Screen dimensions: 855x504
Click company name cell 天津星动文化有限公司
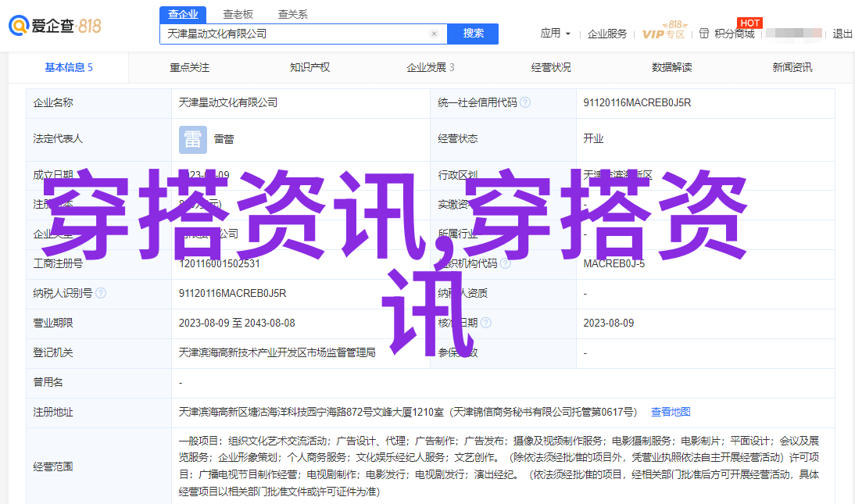point(228,102)
